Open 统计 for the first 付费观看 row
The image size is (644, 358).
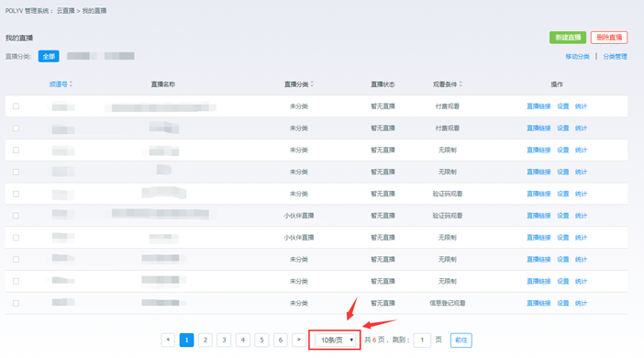pos(581,106)
